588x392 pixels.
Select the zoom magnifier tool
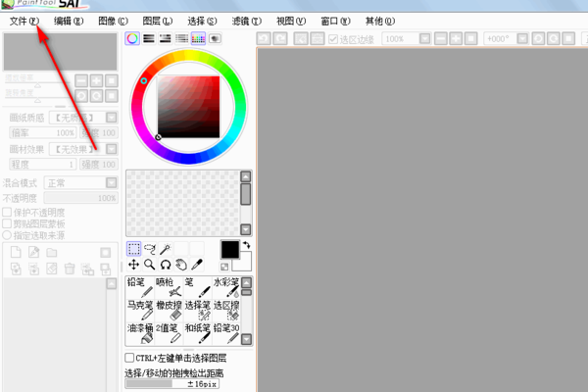pos(150,265)
